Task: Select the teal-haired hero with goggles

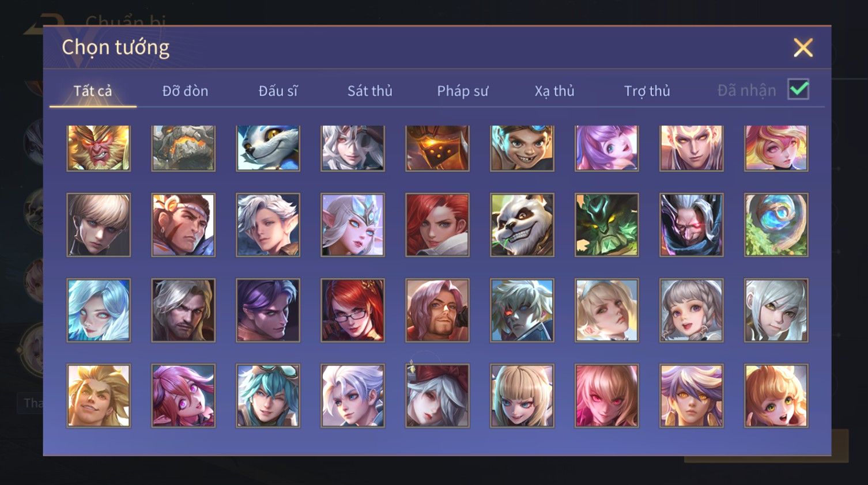Action: 268,396
